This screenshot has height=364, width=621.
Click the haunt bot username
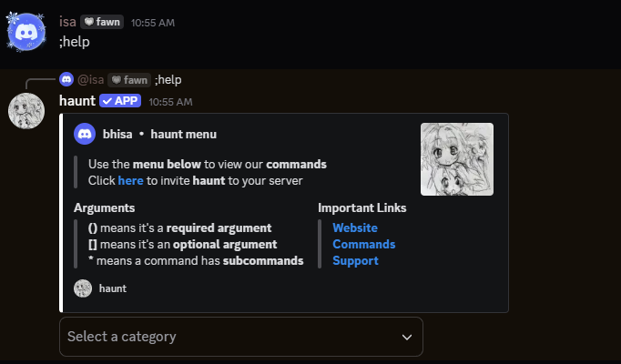tap(77, 100)
